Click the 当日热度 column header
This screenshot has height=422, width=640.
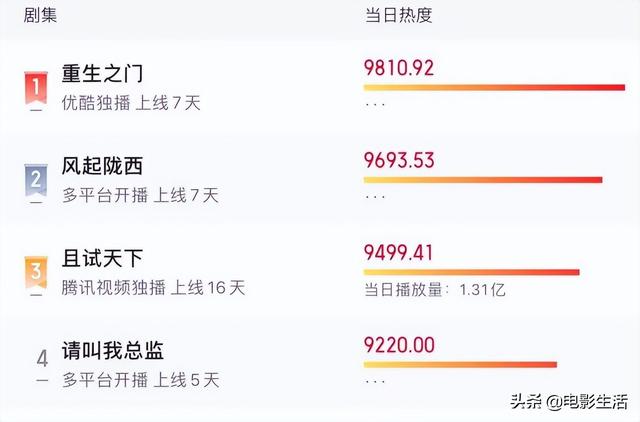click(398, 17)
